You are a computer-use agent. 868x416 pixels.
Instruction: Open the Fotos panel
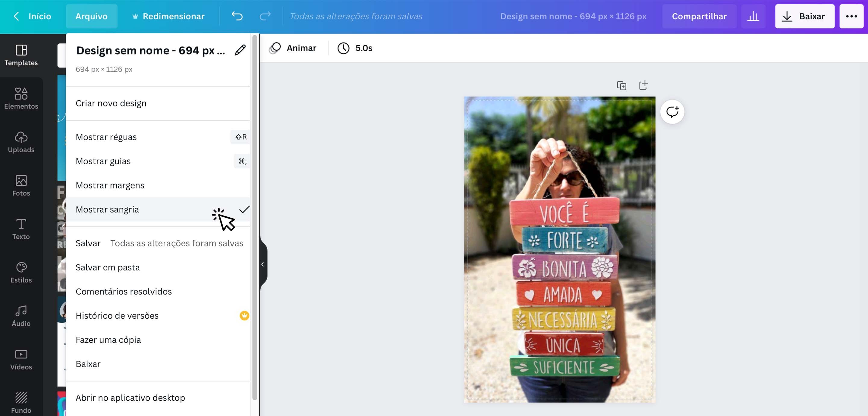[21, 185]
